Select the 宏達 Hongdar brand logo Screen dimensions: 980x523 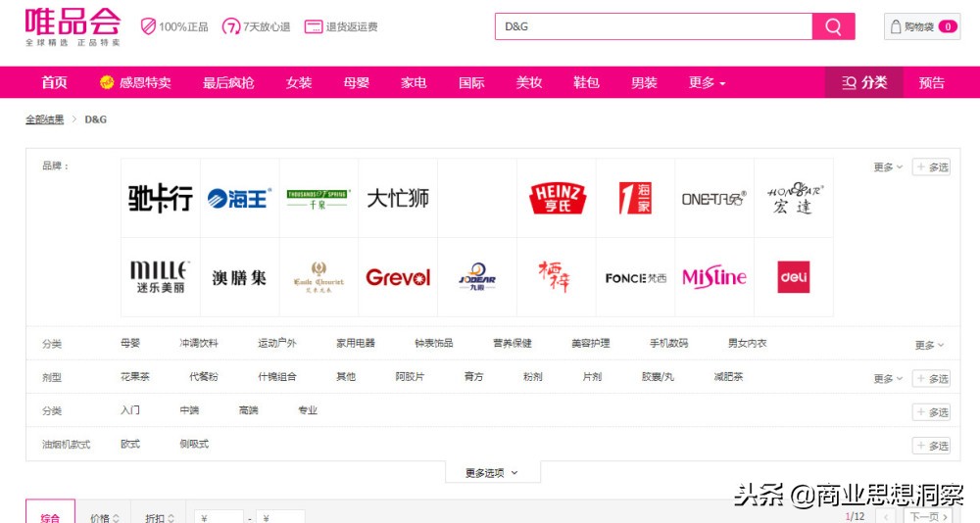coord(794,198)
